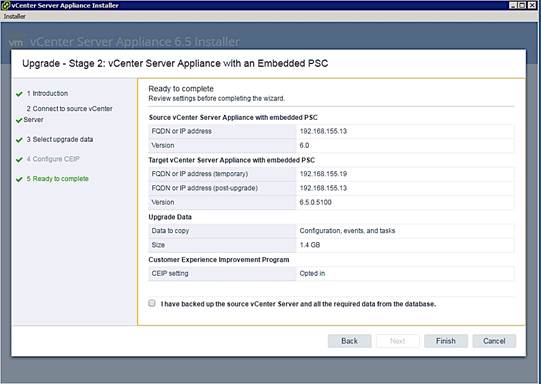Check the backed up source vCenter checkbox
This screenshot has width=541, height=384.
[152, 303]
